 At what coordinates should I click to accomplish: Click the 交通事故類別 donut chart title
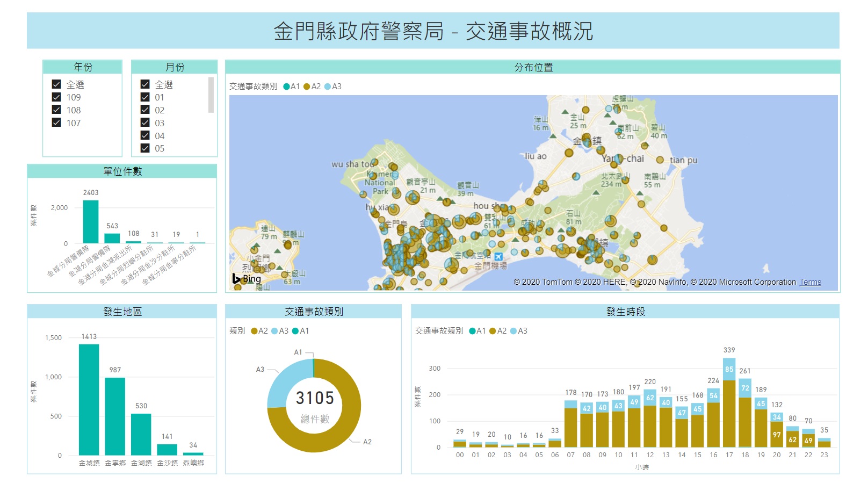(314, 312)
